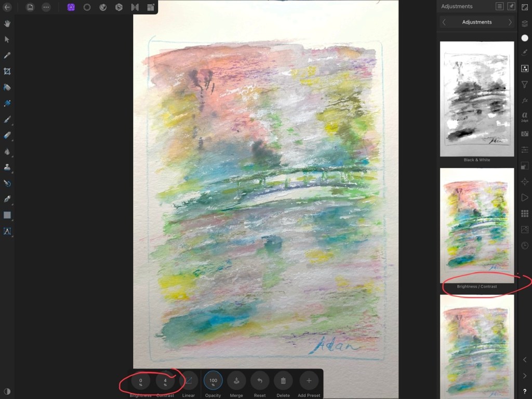Apply the Black & White adjustment thumbnail
The image size is (532, 399).
(477, 99)
